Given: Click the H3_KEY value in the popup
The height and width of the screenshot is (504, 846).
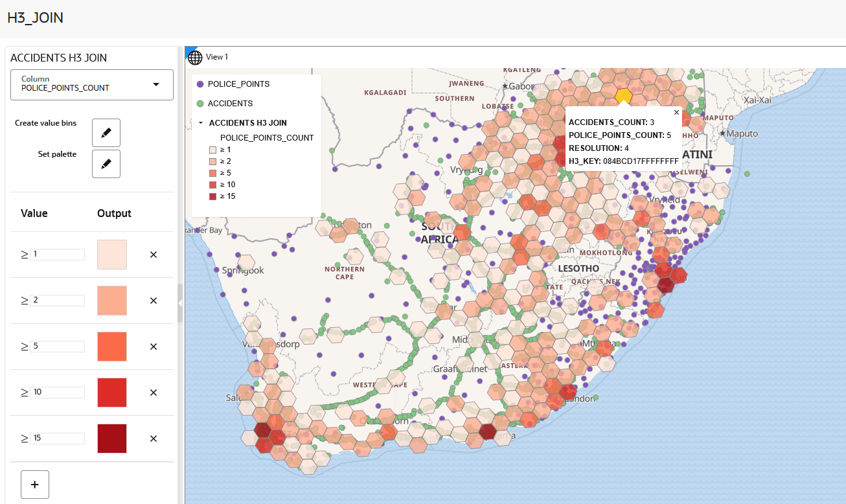Looking at the screenshot, I should pyautogui.click(x=641, y=161).
